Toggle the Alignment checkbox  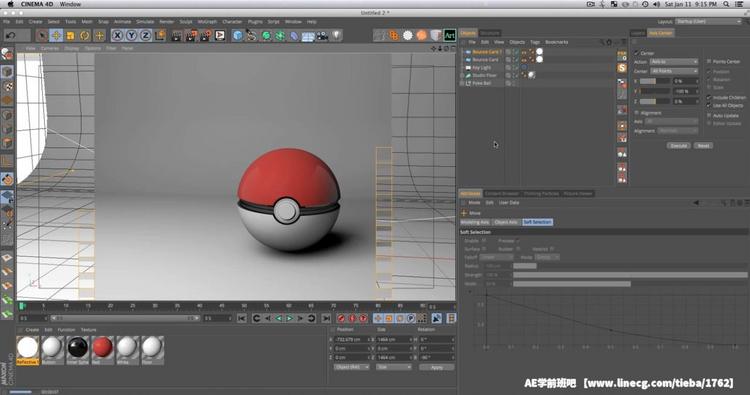click(x=637, y=113)
